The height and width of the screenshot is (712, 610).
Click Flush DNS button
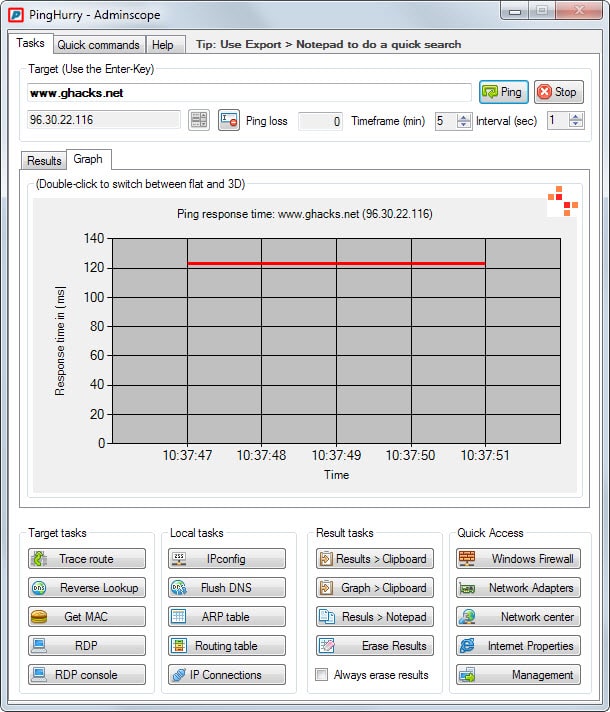point(227,588)
